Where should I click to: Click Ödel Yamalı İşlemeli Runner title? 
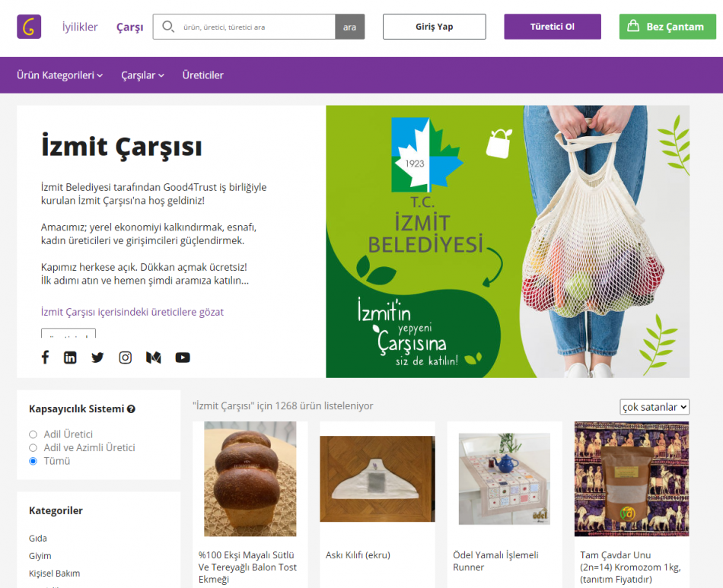tap(495, 561)
